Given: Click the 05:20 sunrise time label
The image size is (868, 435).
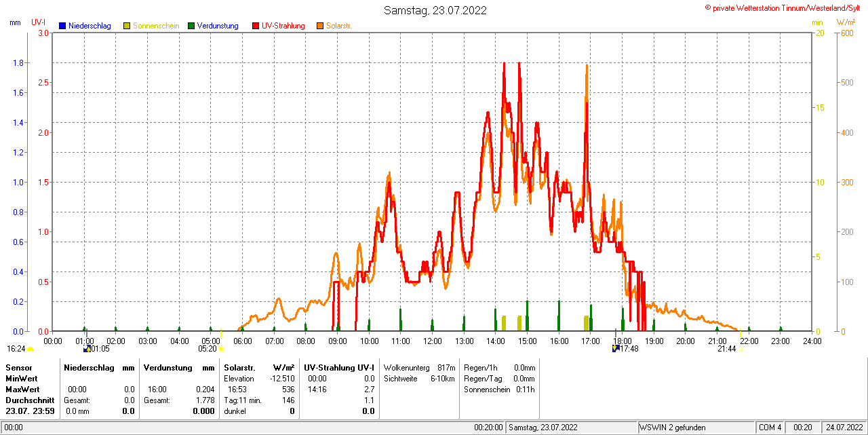Looking at the screenshot, I should tap(208, 349).
